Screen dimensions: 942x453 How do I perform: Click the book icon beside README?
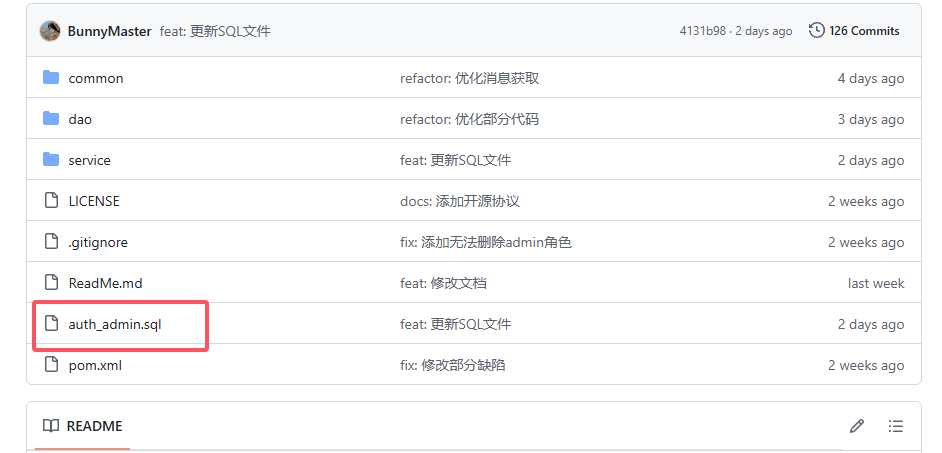pos(51,426)
